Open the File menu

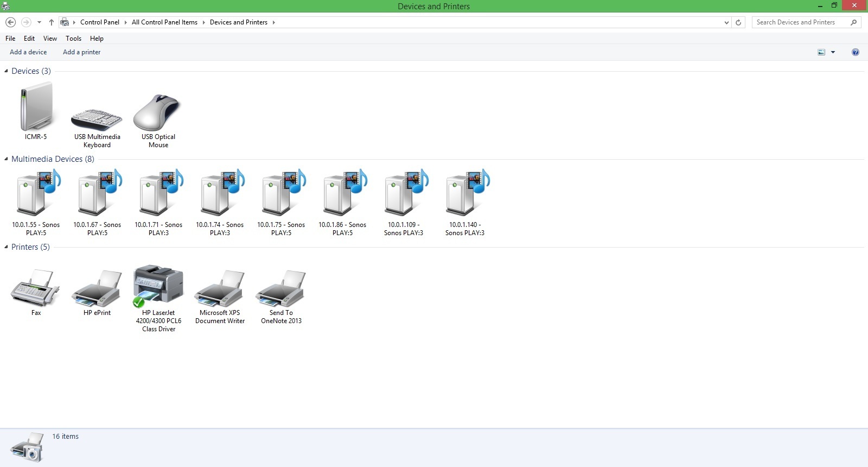[x=10, y=39]
